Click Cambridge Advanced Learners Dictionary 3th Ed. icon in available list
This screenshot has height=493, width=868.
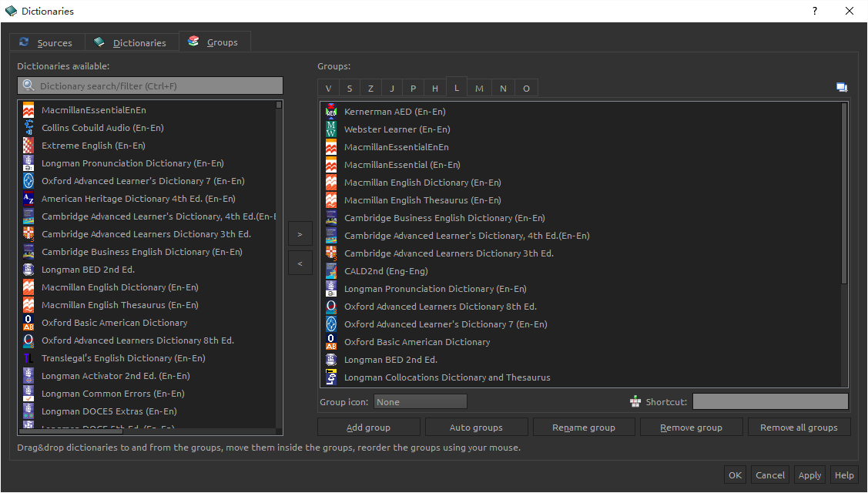coord(28,234)
